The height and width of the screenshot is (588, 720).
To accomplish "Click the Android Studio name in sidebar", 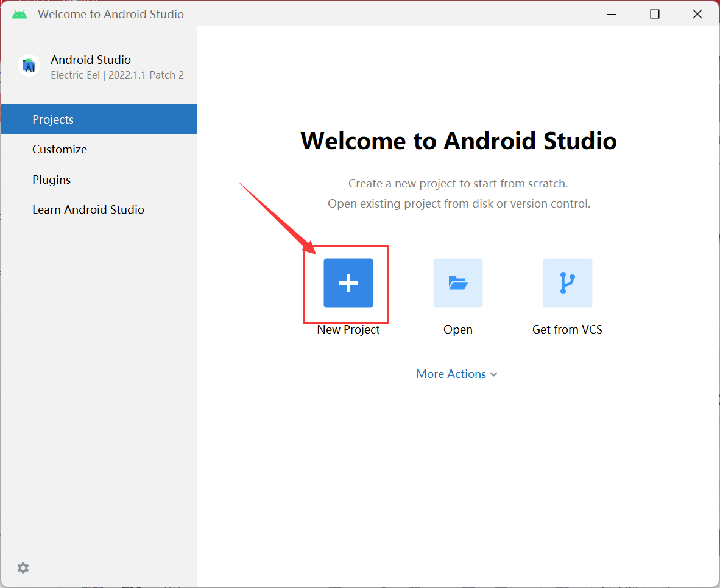I will 91,60.
